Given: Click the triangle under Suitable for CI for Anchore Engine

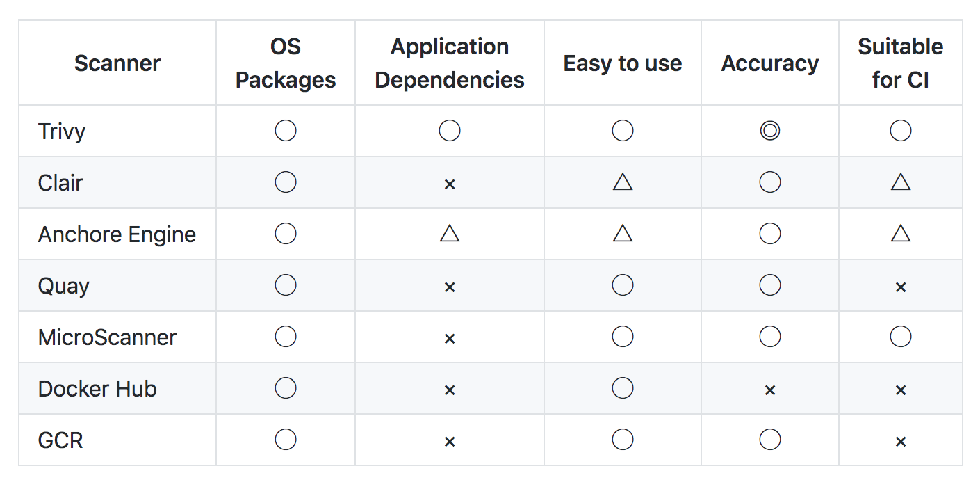Looking at the screenshot, I should click(901, 234).
